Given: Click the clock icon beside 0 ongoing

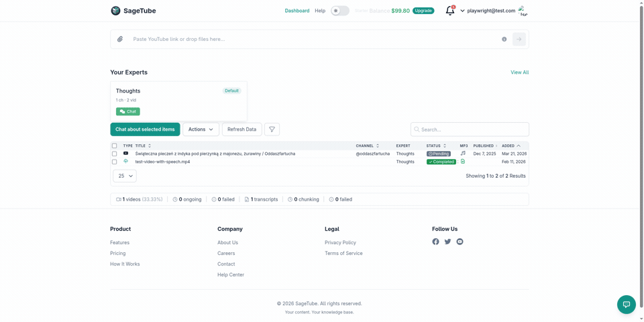Looking at the screenshot, I should point(175,199).
